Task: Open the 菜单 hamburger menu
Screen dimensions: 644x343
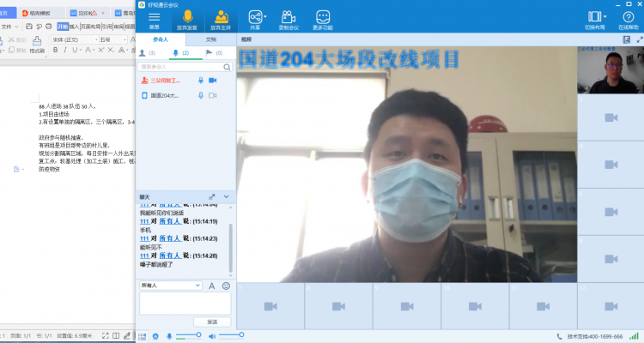Action: click(x=155, y=17)
